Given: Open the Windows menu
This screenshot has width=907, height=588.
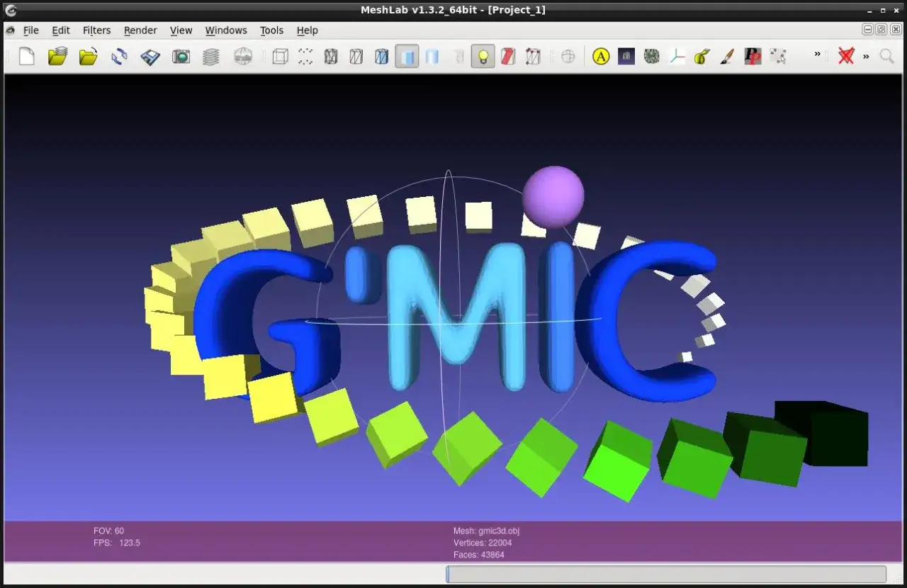Looking at the screenshot, I should click(x=226, y=30).
